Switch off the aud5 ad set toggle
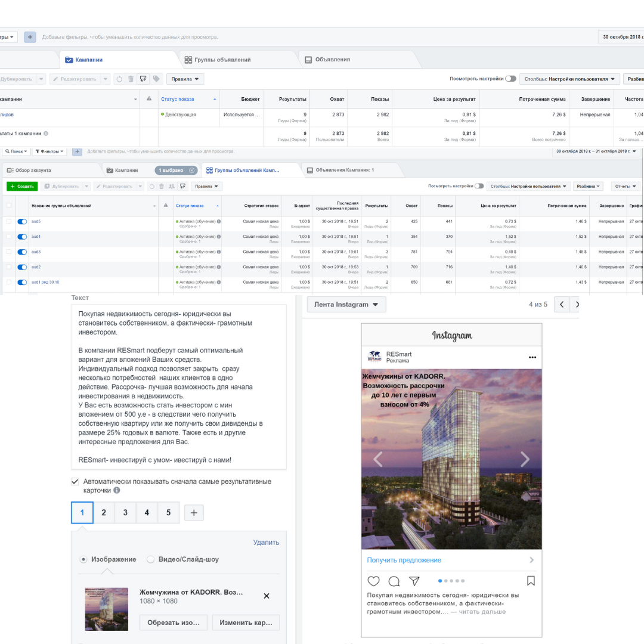644x644 pixels. (x=22, y=222)
